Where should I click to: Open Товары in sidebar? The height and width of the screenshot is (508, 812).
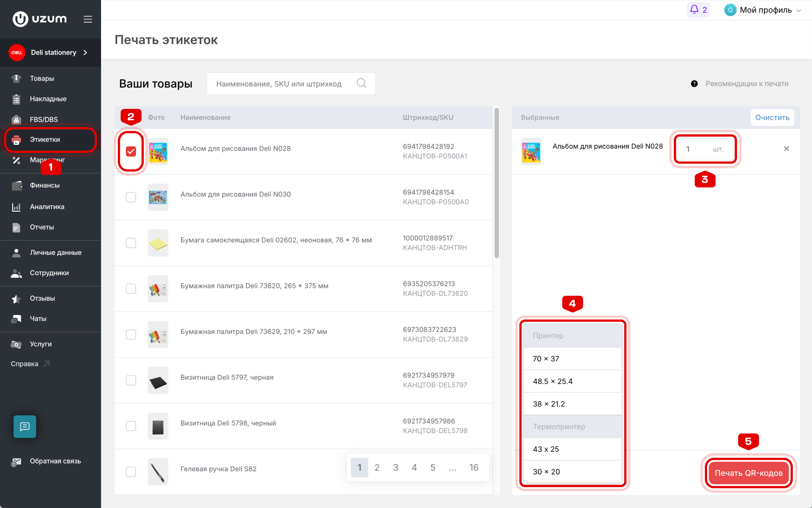(42, 78)
